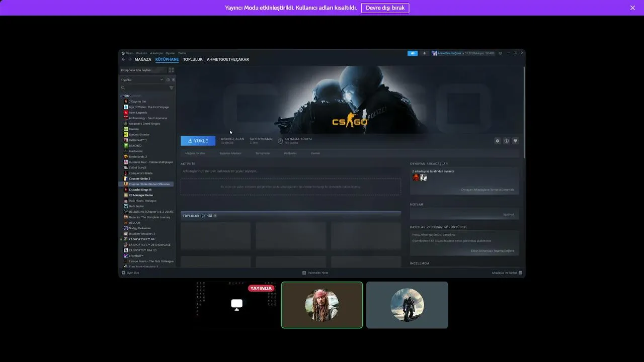Open CS:GO manage gear icon

[498, 141]
